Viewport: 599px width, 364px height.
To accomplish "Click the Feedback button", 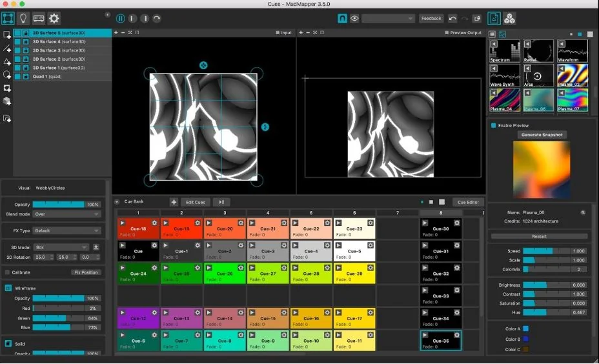I will click(431, 18).
